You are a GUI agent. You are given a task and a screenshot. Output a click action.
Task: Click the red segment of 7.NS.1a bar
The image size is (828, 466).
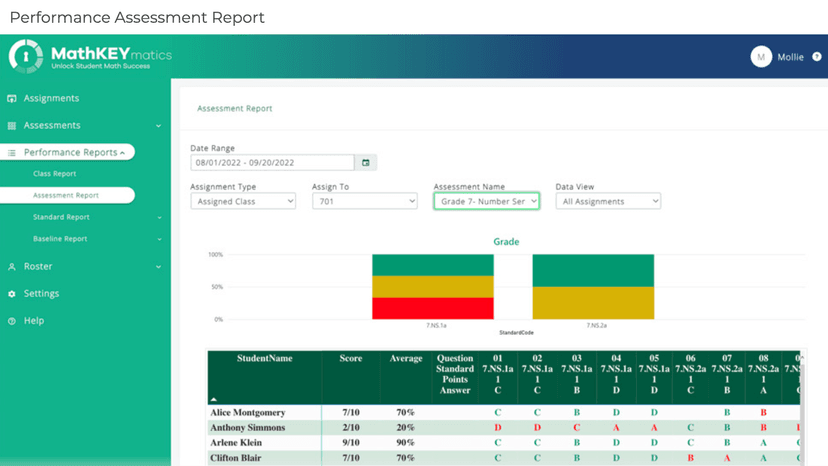click(x=433, y=308)
